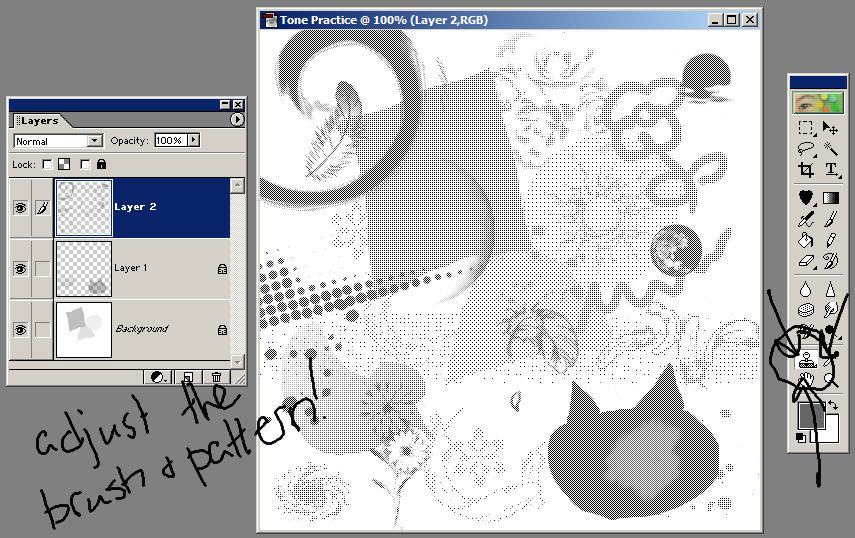The height and width of the screenshot is (538, 855).
Task: Select the Rectangular Marquee tool
Action: tap(806, 129)
